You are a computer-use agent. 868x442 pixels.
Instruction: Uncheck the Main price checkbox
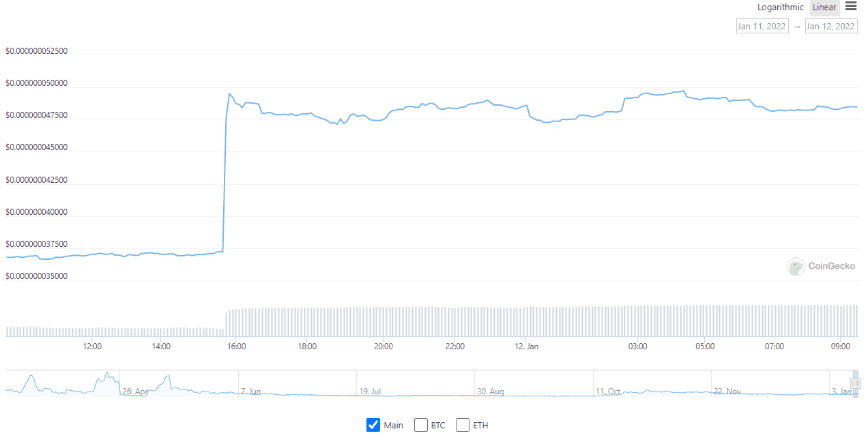pos(373,424)
